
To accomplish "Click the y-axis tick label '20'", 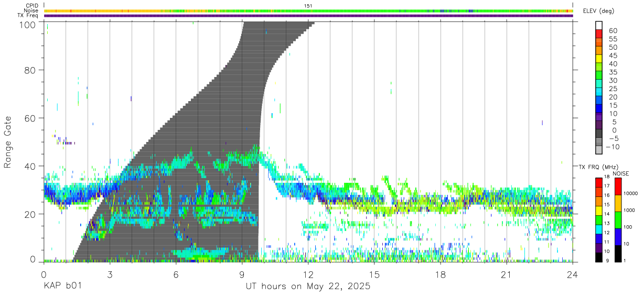I will 30,214.
